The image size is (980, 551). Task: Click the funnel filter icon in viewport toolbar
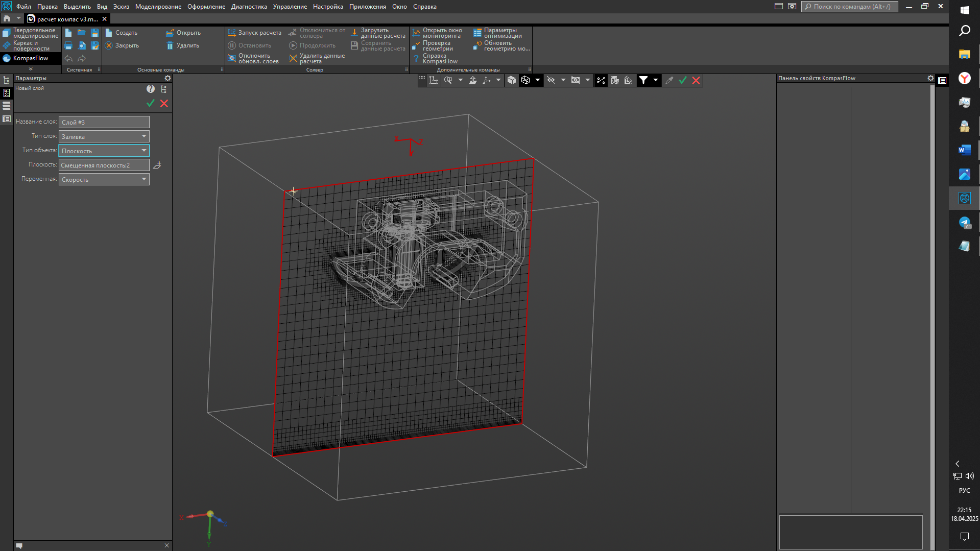643,80
